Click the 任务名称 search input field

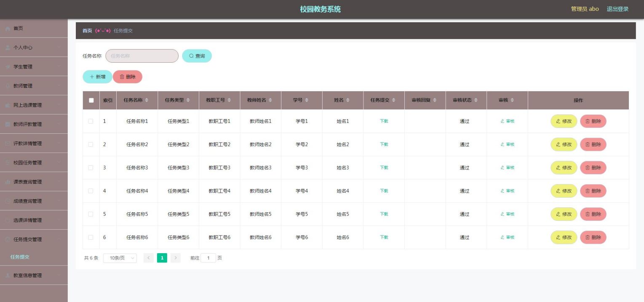[142, 56]
